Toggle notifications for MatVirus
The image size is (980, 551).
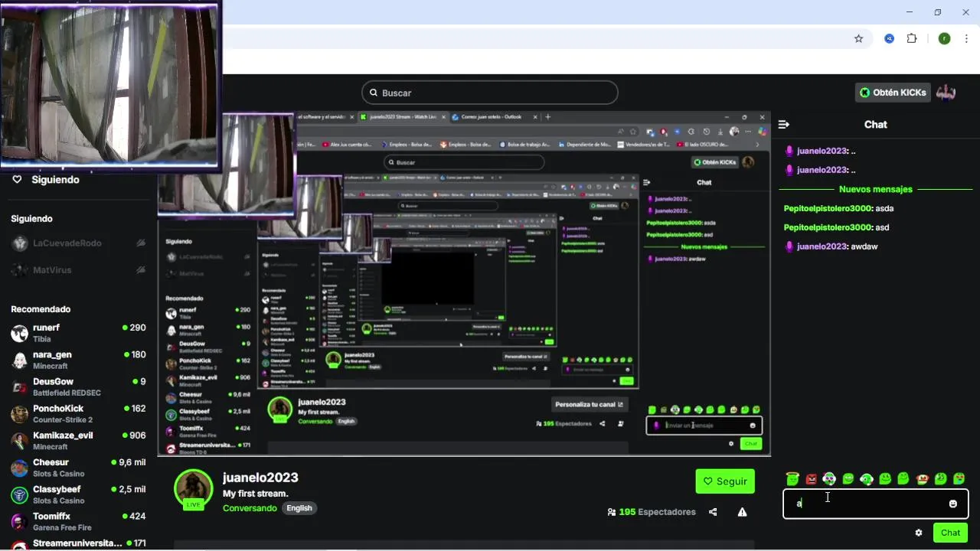[141, 269]
